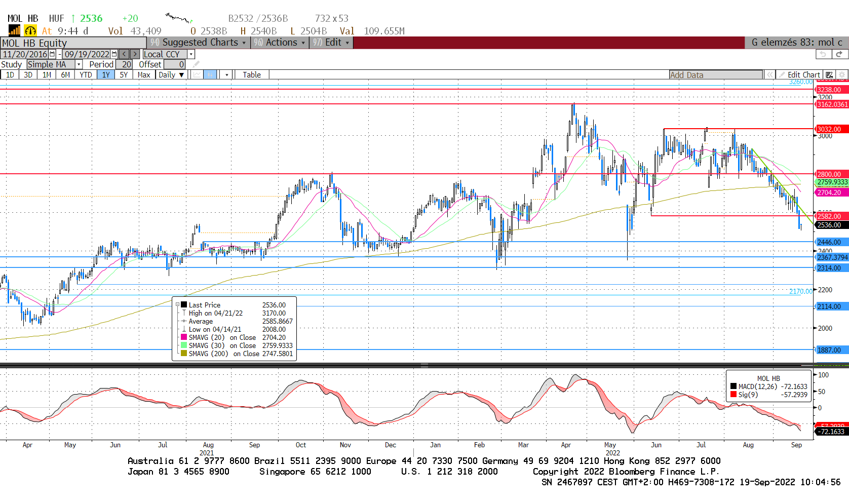Click the olive SMAVG (200) color swatch
This screenshot has height=504, width=849.
click(x=184, y=354)
